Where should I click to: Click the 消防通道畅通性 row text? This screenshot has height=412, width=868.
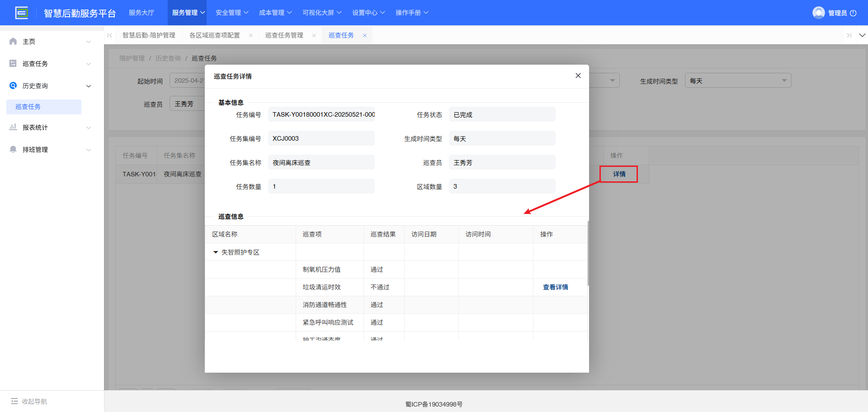(x=325, y=305)
